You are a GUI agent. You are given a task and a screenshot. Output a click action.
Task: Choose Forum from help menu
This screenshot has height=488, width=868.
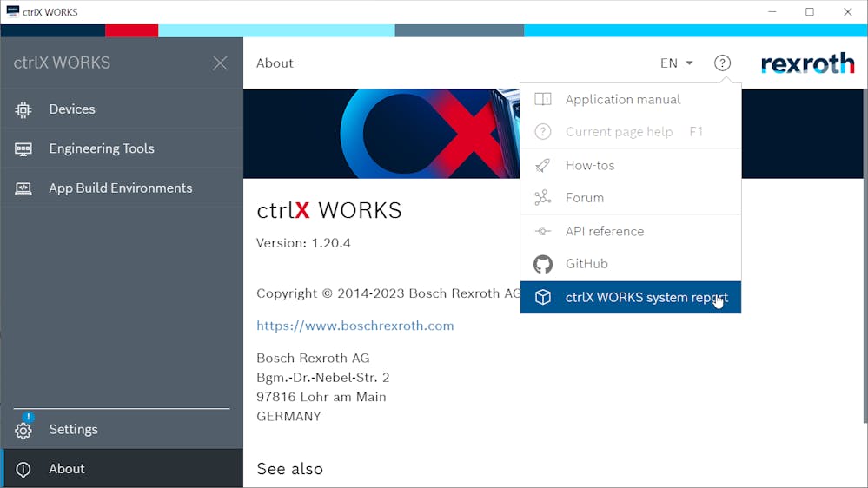[x=631, y=197]
